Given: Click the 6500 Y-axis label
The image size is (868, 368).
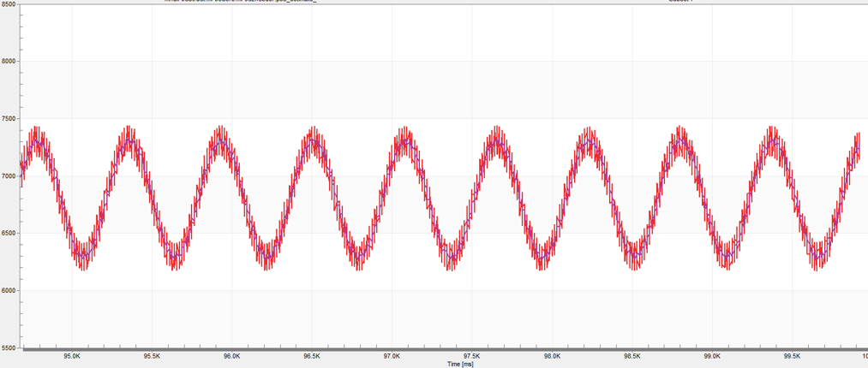Looking at the screenshot, I should click(x=9, y=234).
